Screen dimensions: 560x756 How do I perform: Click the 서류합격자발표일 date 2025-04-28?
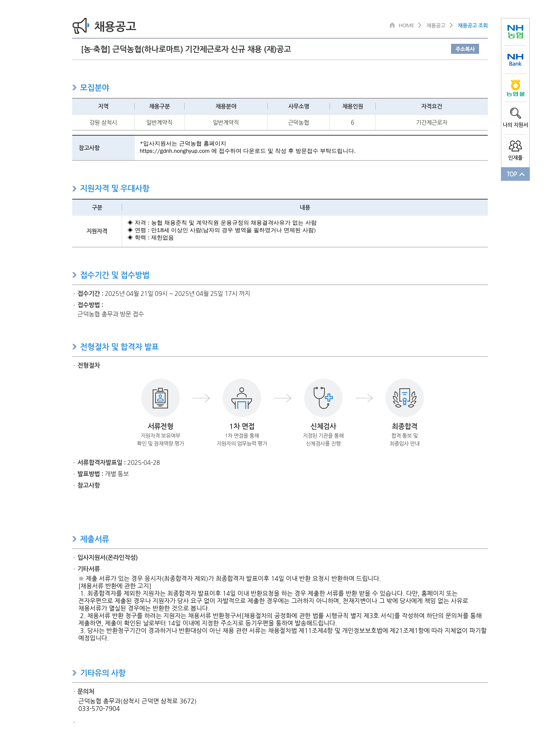click(143, 463)
